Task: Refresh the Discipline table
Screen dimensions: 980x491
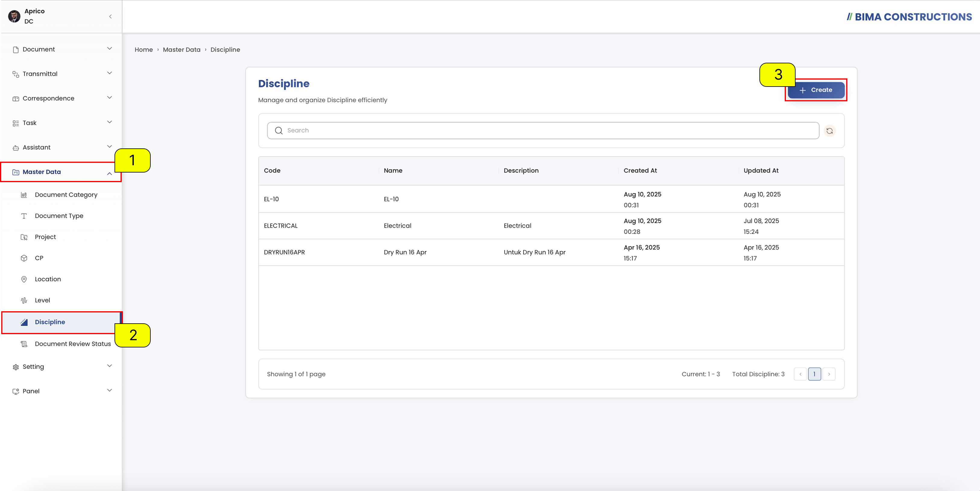Action: (x=829, y=131)
